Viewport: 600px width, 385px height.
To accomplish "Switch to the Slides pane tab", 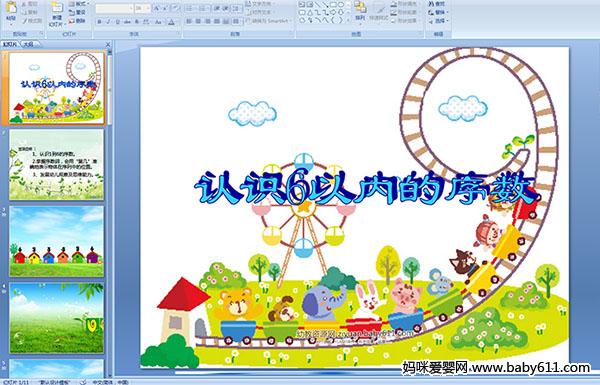I will (10, 44).
